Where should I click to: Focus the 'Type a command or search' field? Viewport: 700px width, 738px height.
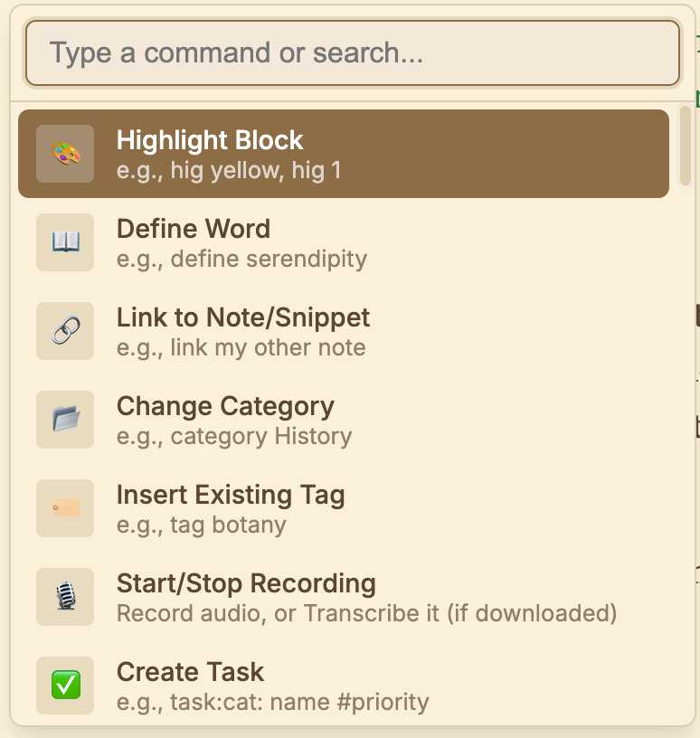(352, 53)
